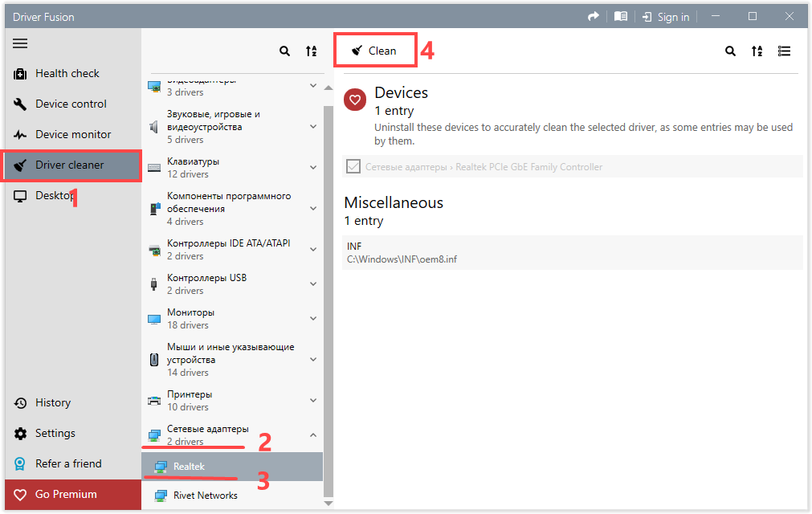Select Rivet Networks driver entry
Viewport: 812px width, 514px height.
206,496
